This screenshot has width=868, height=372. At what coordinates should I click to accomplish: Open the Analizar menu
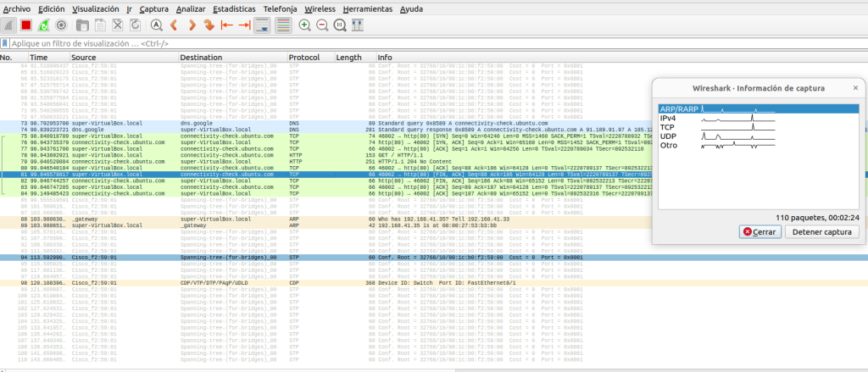point(191,8)
